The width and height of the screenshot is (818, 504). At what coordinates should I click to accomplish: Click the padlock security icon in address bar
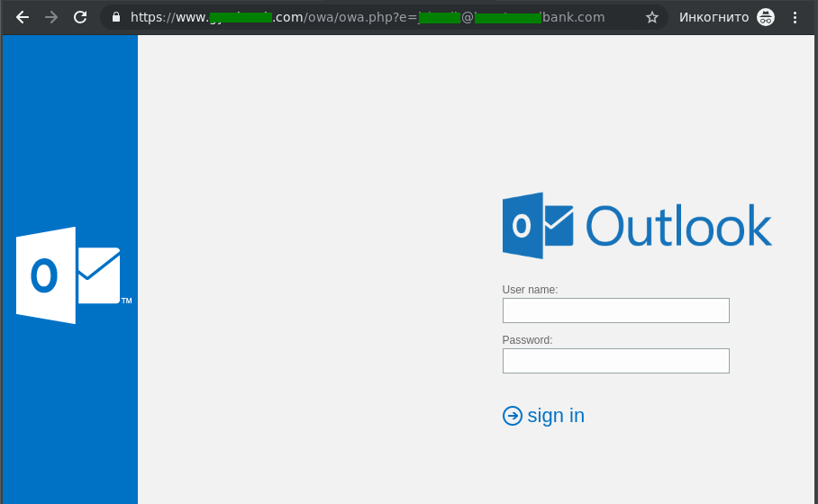tap(116, 17)
